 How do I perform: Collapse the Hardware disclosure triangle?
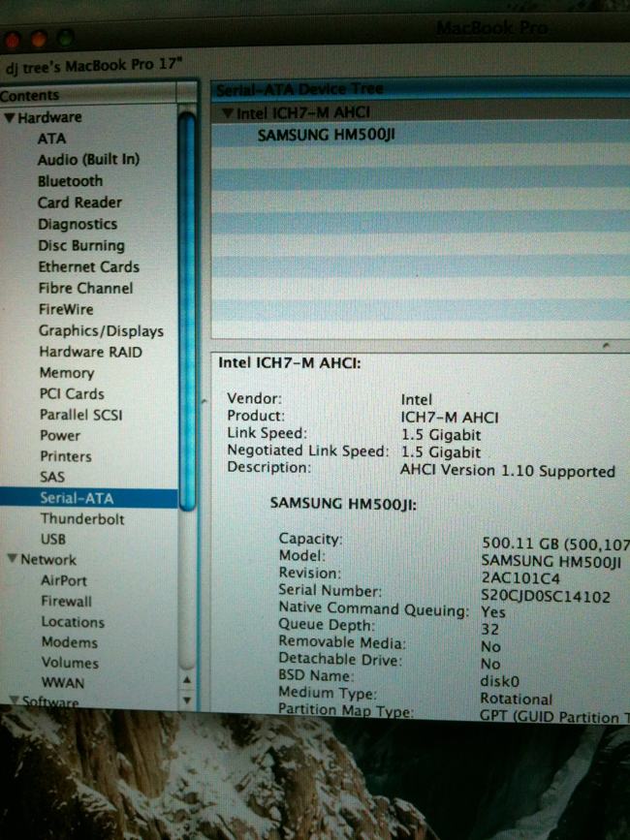point(9,118)
